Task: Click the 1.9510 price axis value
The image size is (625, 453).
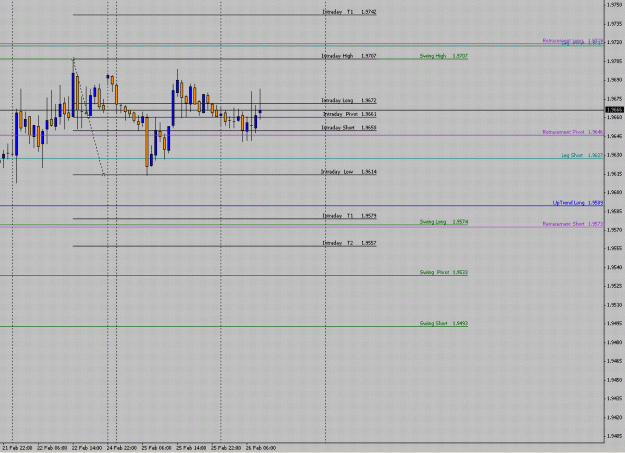Action: pyautogui.click(x=614, y=305)
